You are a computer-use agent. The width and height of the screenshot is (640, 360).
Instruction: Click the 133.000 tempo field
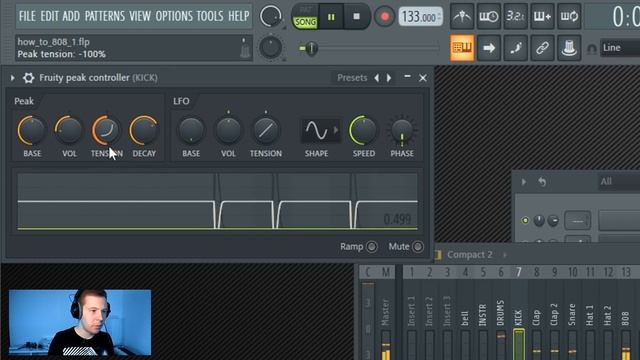pyautogui.click(x=420, y=17)
